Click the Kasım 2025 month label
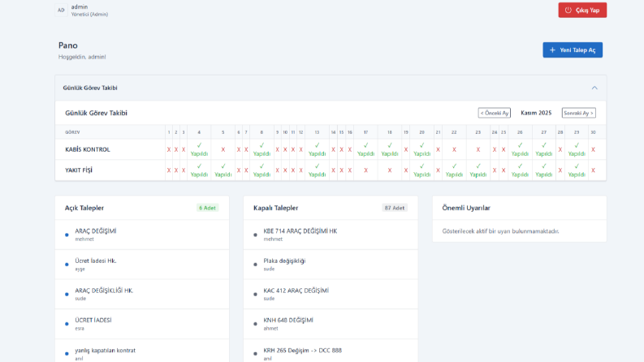This screenshot has height=362, width=644. pos(536,113)
